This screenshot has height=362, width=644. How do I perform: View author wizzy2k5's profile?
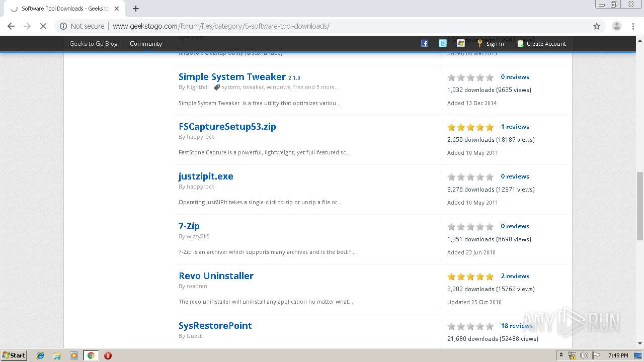coord(198,236)
